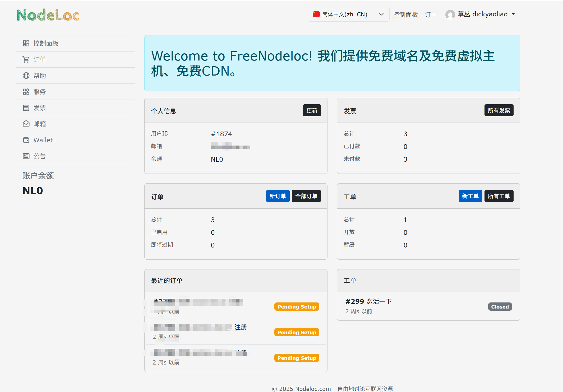This screenshot has height=392, width=563.
Task: Open 公告 in the sidebar
Action: pyautogui.click(x=75, y=156)
